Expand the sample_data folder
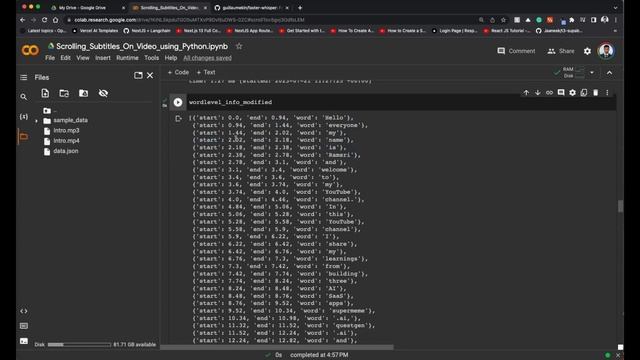This screenshot has height=360, width=640. click(x=36, y=121)
